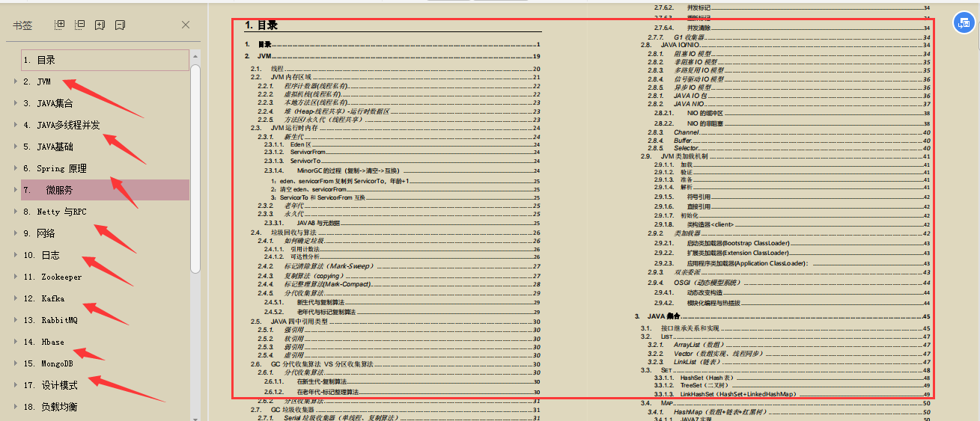Click the '3.4.1. HashMap（数组+链表+红黑树）' entry
Screen dimensions: 980x421
[789, 411]
